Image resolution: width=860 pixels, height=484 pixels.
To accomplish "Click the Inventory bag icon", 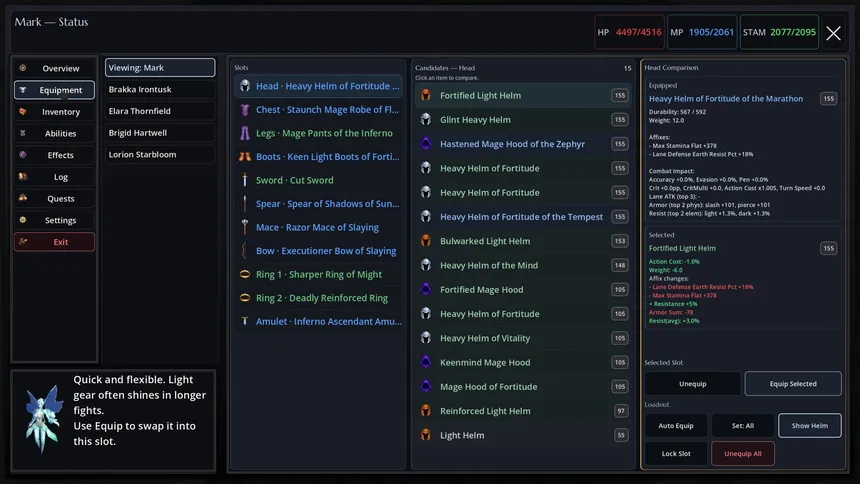I will pyautogui.click(x=23, y=111).
